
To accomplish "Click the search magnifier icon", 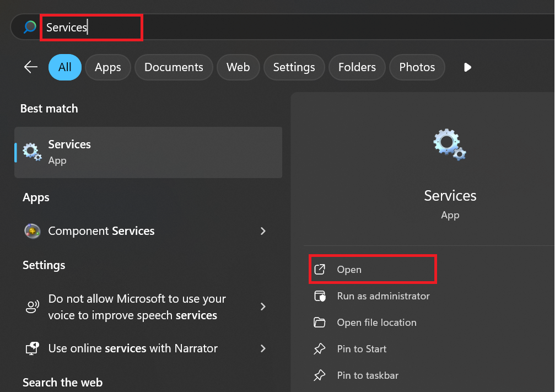I will (30, 27).
